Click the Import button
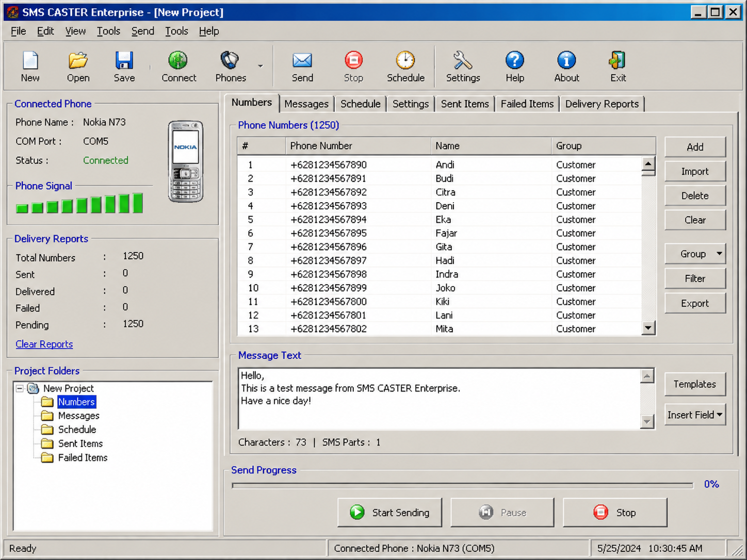The image size is (747, 560). pos(695,171)
